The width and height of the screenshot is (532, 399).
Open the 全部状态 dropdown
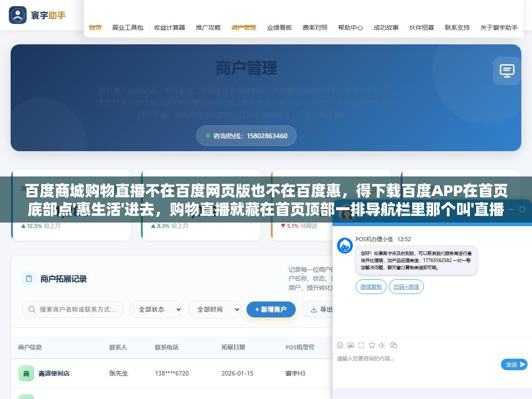point(156,309)
